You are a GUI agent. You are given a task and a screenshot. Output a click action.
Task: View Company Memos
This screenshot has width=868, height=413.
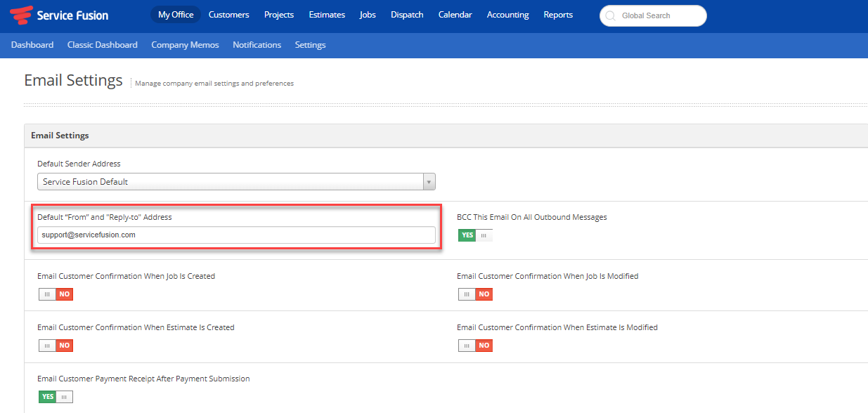[185, 45]
